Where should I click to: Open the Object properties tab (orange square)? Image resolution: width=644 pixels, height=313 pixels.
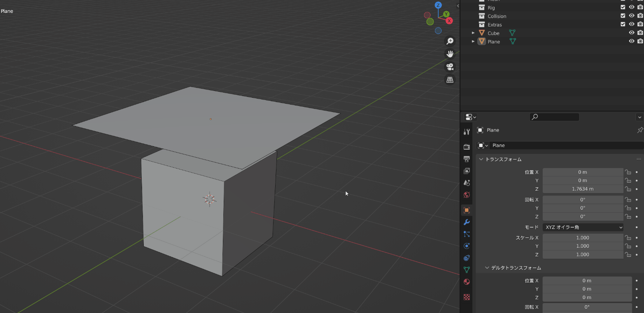pyautogui.click(x=467, y=210)
